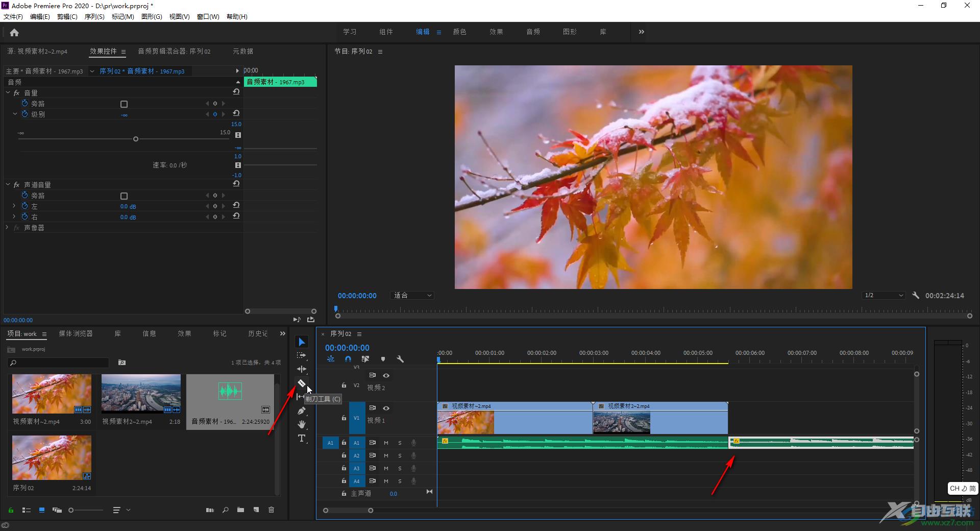980x531 pixels.
Task: Open project panel tabs overflow chevron
Action: 282,333
